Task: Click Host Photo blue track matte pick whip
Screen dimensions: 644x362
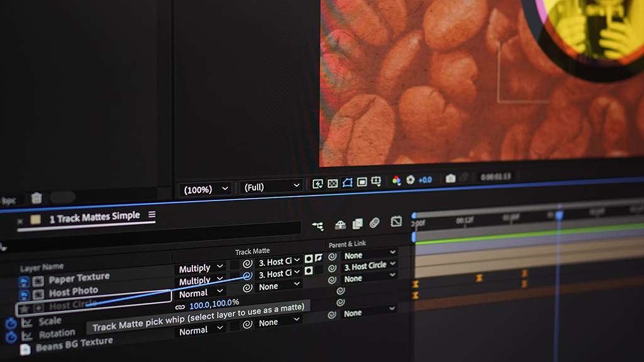Action: point(247,275)
